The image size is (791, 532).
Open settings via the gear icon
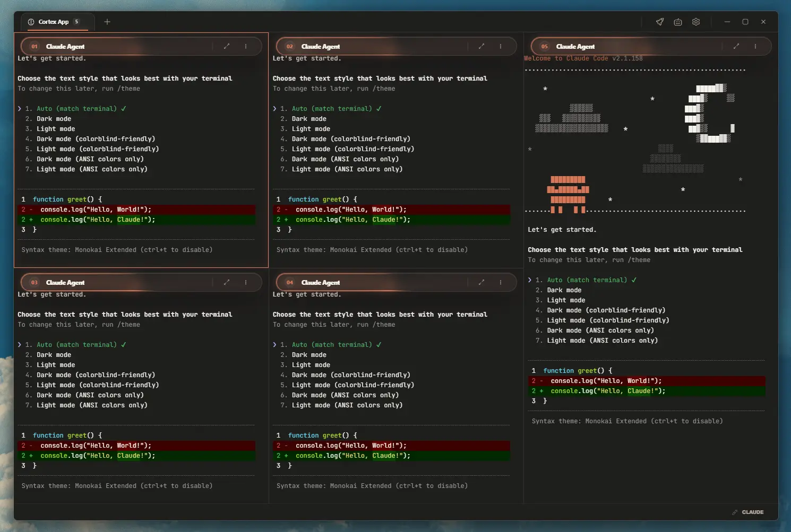(696, 22)
